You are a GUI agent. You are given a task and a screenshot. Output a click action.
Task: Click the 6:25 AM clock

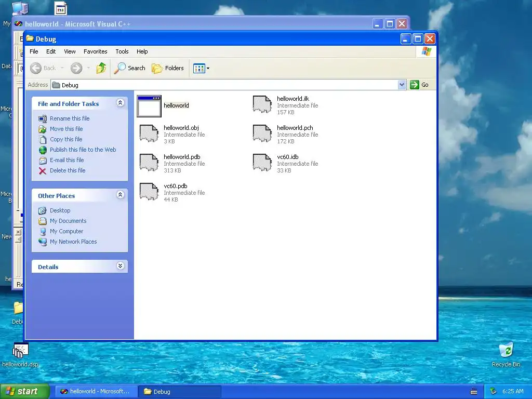513,392
